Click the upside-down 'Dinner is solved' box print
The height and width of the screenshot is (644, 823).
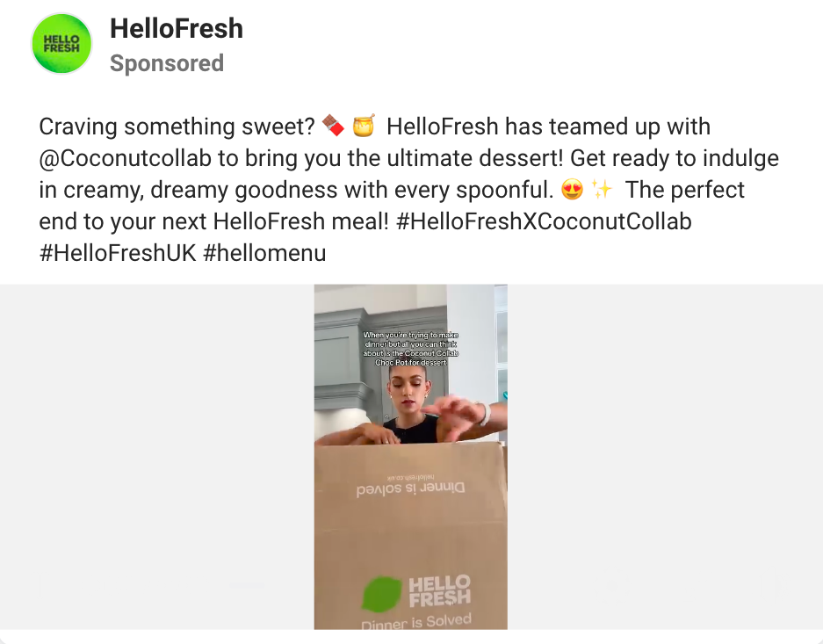411,488
